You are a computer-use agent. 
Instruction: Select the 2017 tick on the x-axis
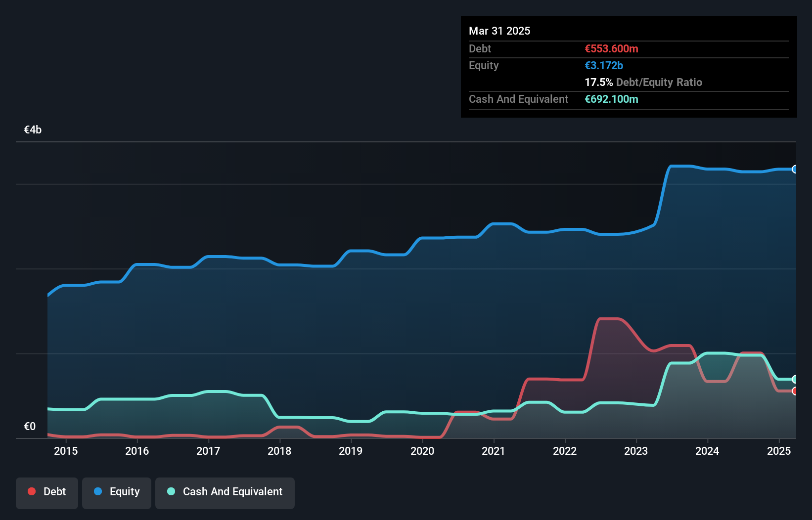[x=208, y=451]
